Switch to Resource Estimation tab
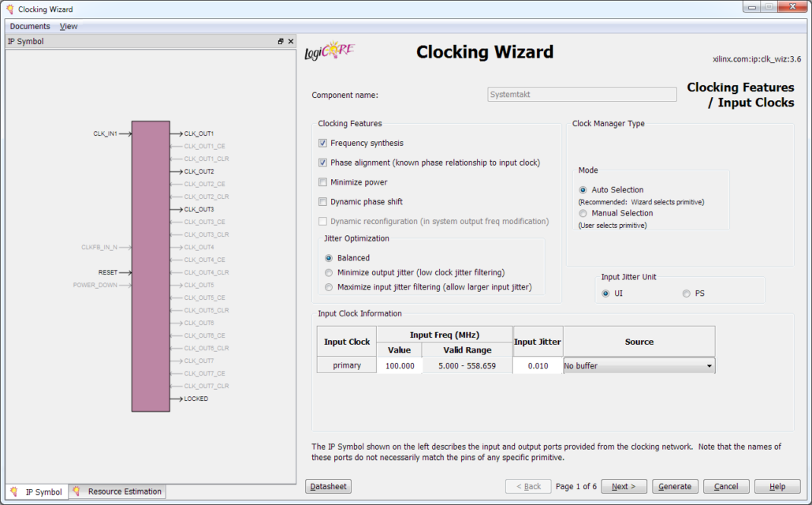Screen dimensions: 812x505 point(117,492)
